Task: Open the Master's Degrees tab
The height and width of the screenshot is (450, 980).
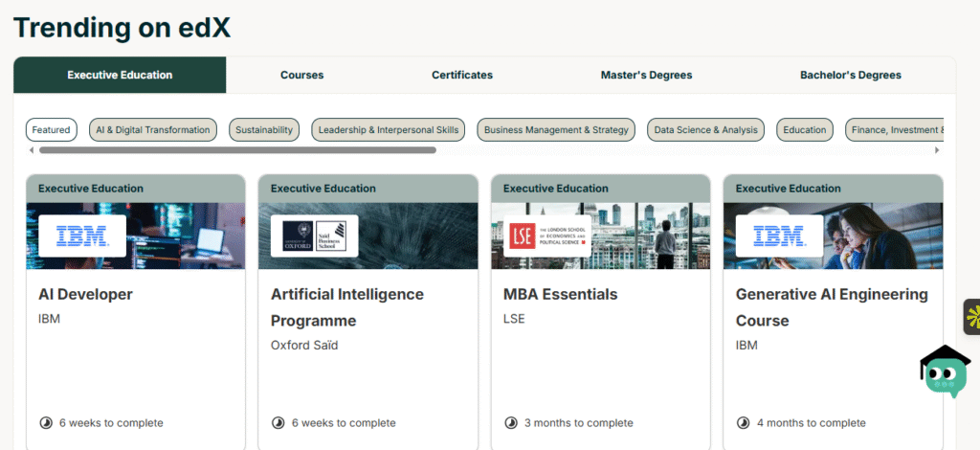Action: [x=646, y=75]
